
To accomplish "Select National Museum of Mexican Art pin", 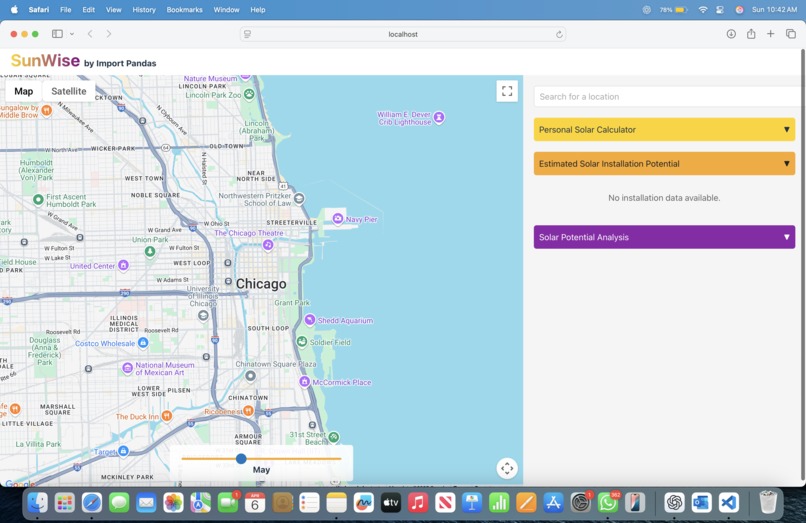I will click(127, 368).
